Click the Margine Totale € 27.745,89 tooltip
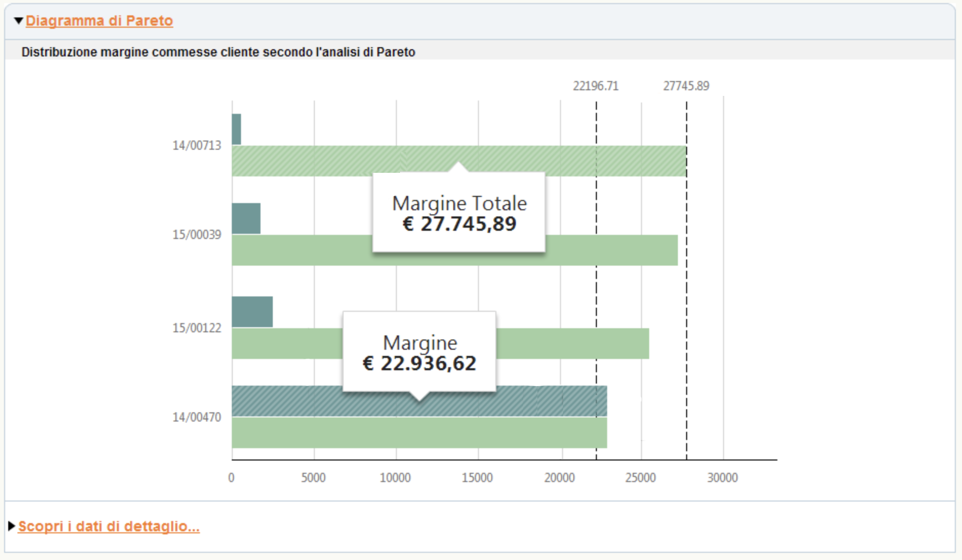Viewport: 962px width, 560px height. (x=459, y=212)
